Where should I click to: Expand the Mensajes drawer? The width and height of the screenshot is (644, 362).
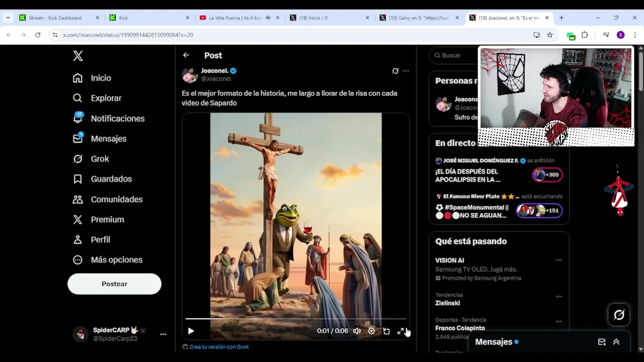pyautogui.click(x=616, y=342)
